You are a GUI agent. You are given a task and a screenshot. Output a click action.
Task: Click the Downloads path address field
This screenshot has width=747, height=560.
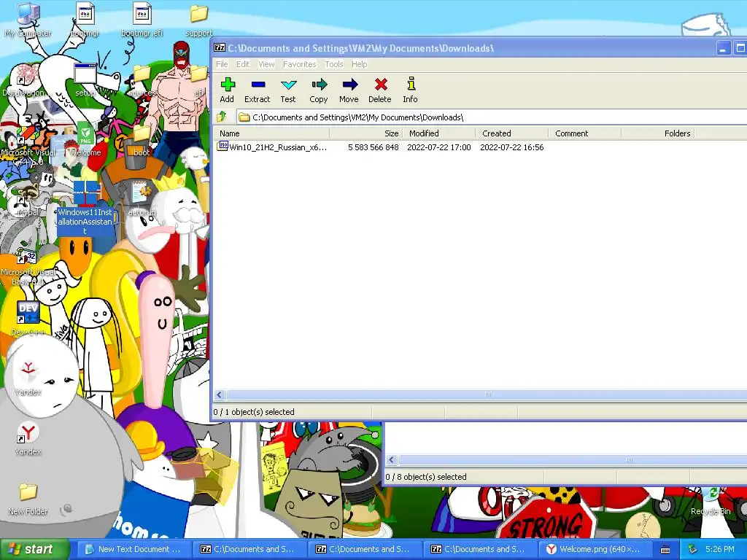[491, 117]
